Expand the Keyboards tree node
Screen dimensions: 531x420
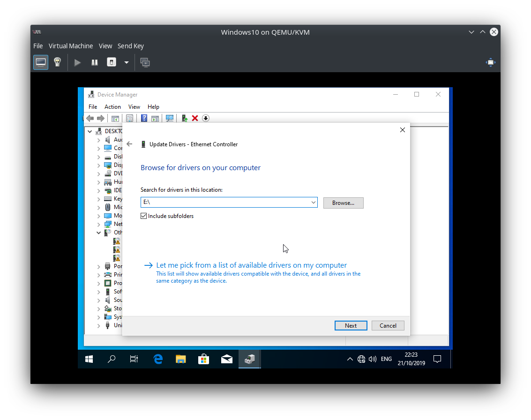(x=98, y=199)
